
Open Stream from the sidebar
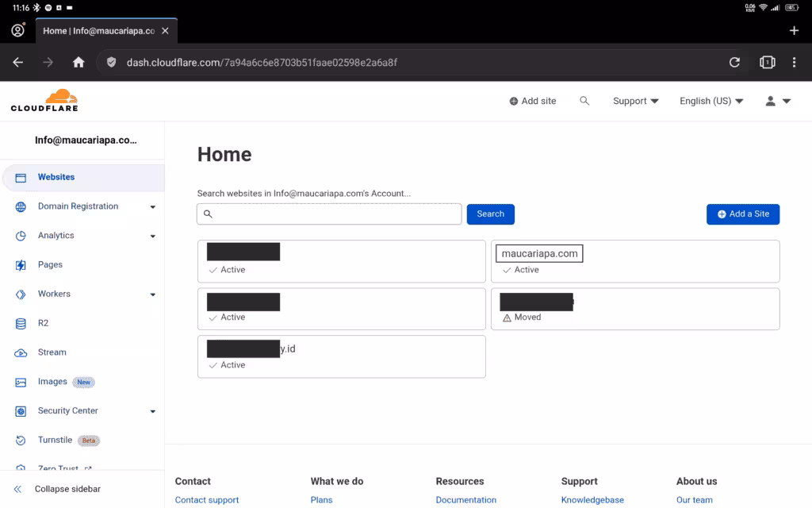(52, 352)
